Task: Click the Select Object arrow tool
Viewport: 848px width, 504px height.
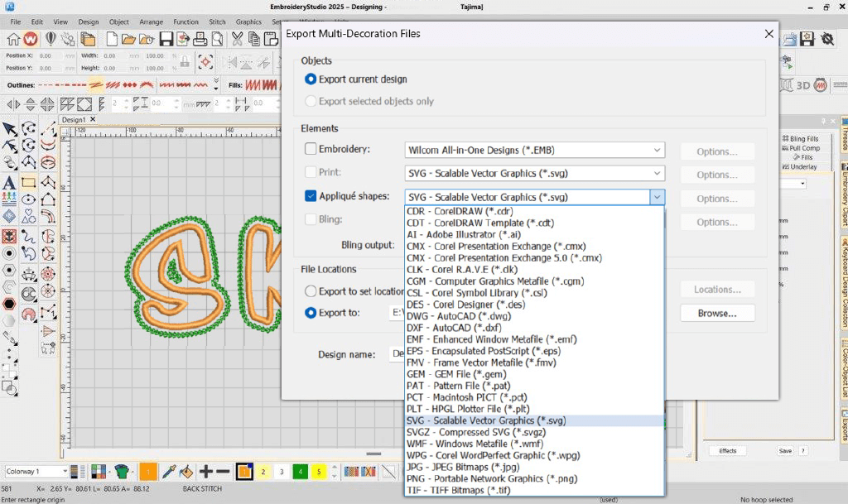Action: (9, 129)
